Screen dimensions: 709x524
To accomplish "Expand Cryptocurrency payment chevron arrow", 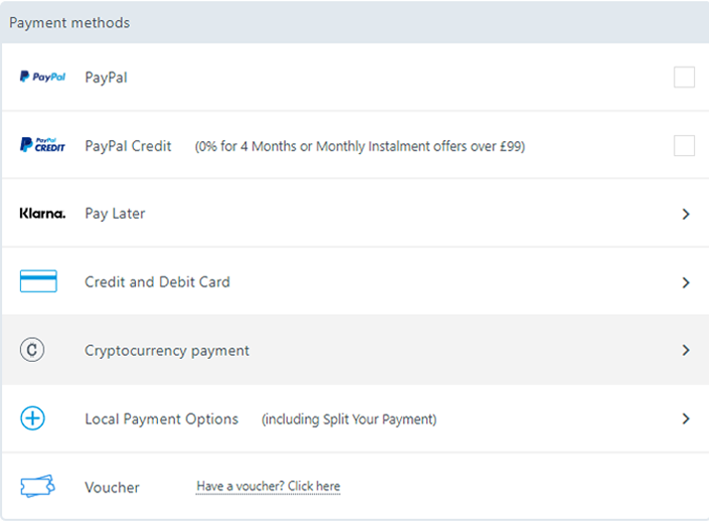I will tap(685, 350).
